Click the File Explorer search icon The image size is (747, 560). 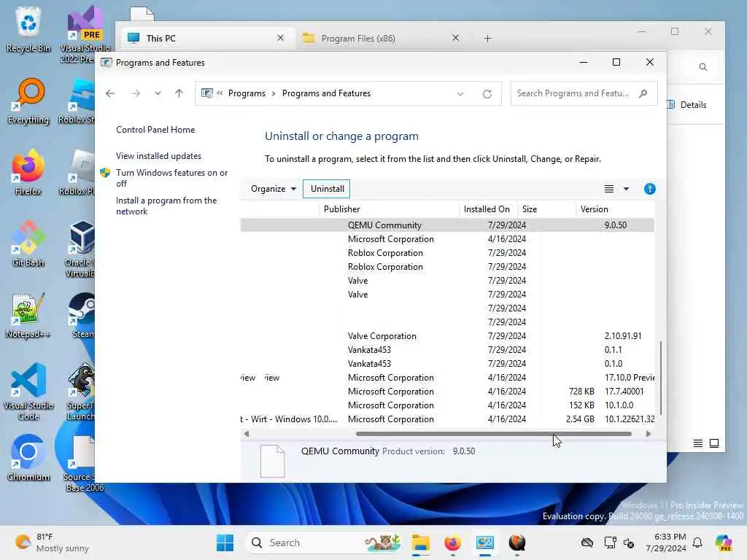(703, 67)
